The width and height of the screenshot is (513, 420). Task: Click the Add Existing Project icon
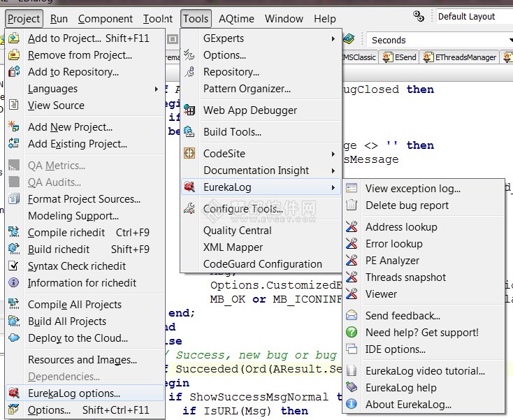(x=14, y=143)
